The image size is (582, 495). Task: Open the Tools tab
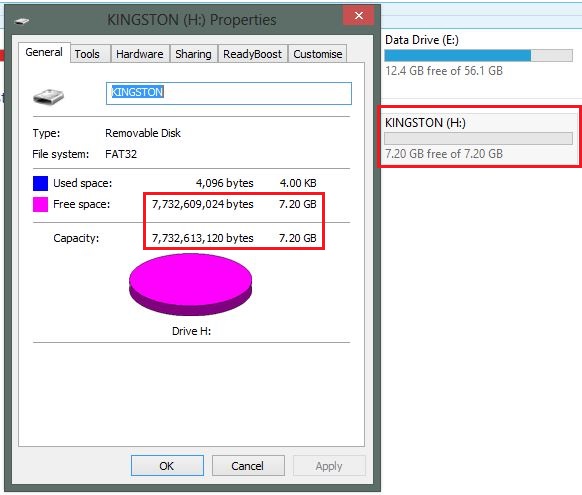pyautogui.click(x=87, y=54)
